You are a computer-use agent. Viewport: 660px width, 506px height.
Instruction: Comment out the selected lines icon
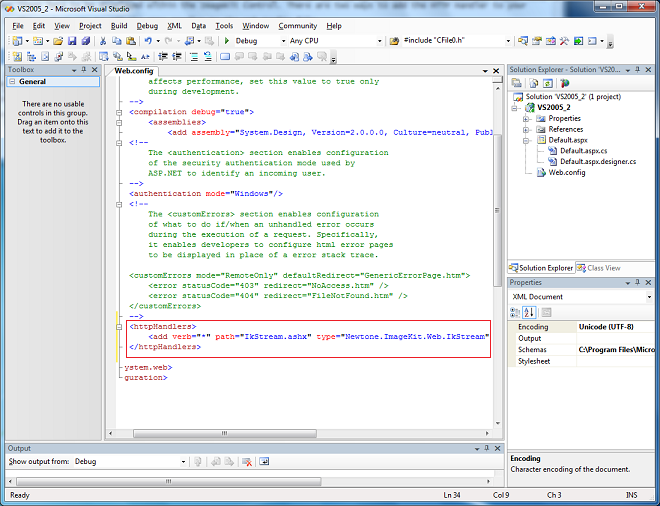[194, 56]
